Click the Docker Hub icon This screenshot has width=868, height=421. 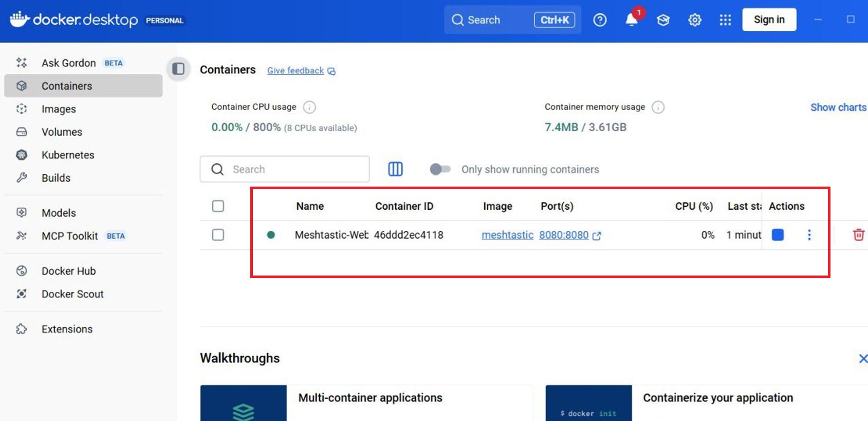(22, 270)
